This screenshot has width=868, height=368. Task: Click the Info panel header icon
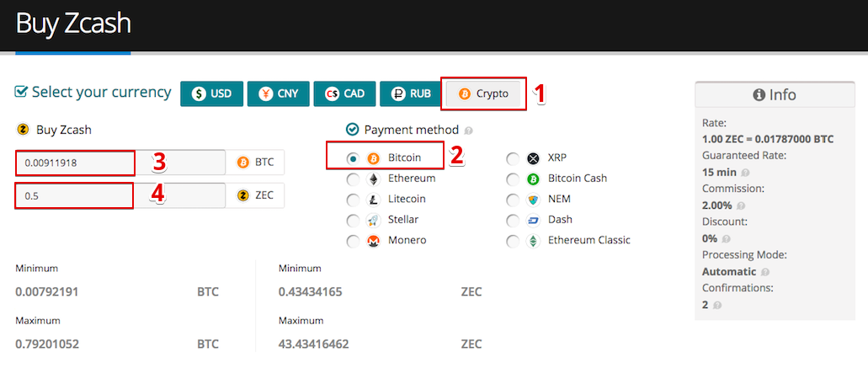tap(759, 95)
